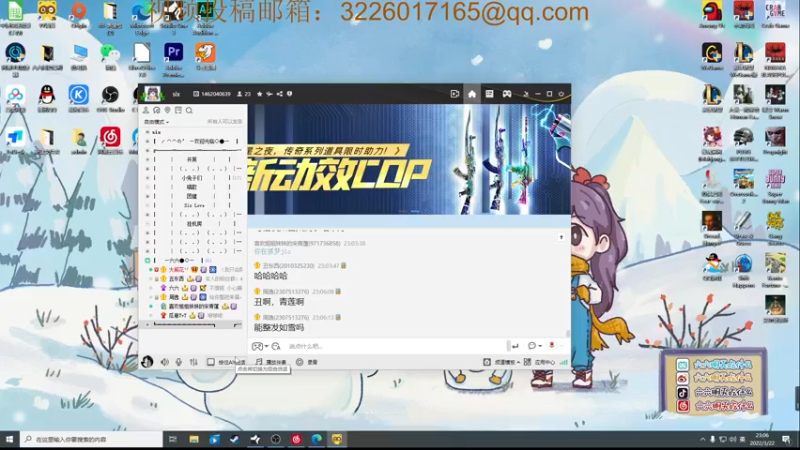Image resolution: width=800 pixels, height=450 pixels.
Task: Click the member count 23 in channel header
Action: coord(244,94)
